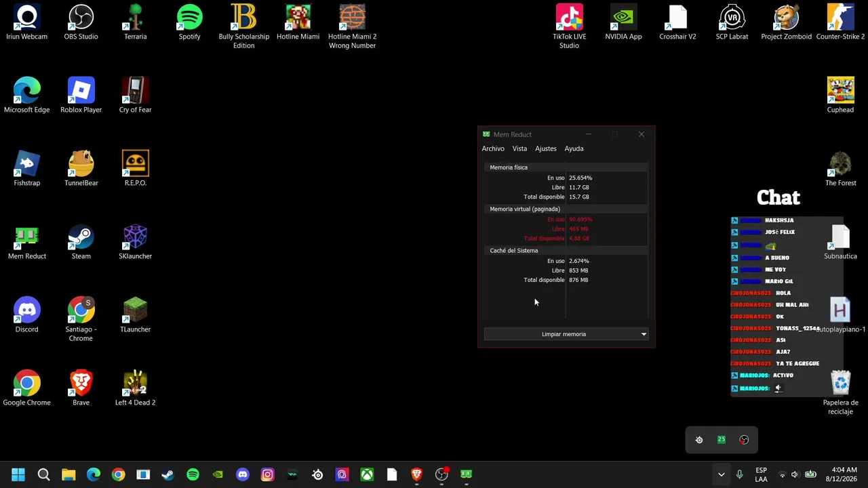Open the volume control in system tray

pyautogui.click(x=795, y=474)
